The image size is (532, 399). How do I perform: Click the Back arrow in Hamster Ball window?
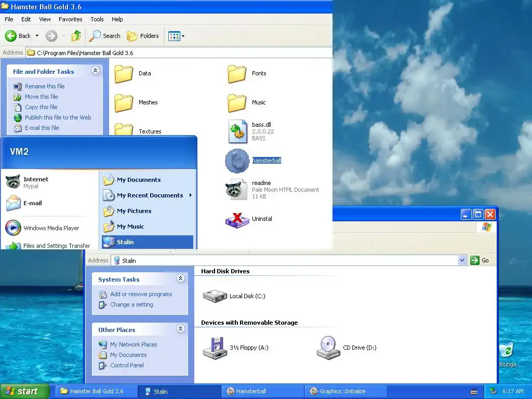11,36
